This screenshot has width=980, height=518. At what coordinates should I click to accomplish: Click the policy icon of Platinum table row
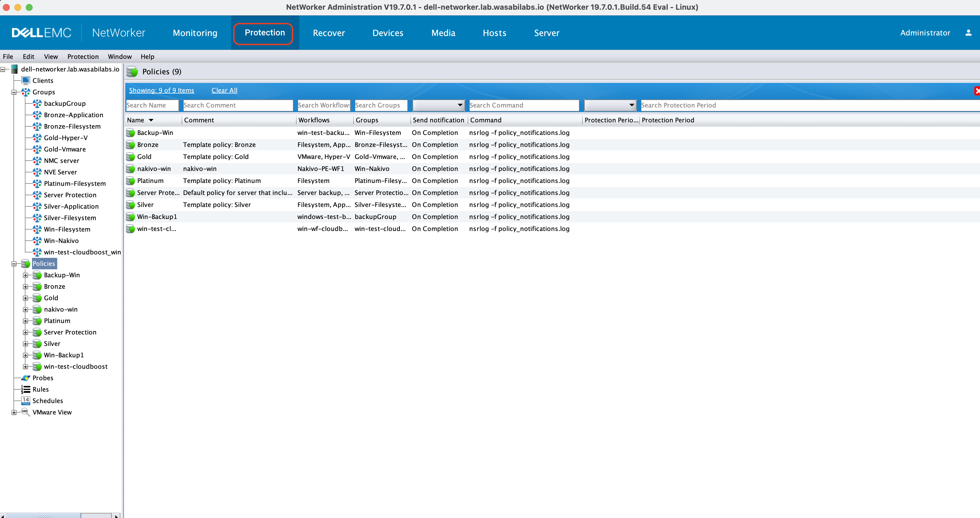click(x=130, y=181)
